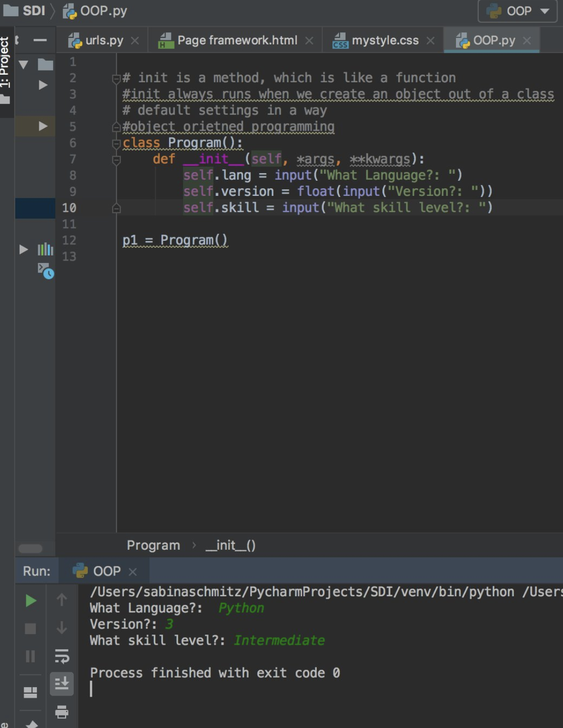Collapse comment block fold marker at line 2
Image resolution: width=563 pixels, height=728 pixels.
pos(116,79)
